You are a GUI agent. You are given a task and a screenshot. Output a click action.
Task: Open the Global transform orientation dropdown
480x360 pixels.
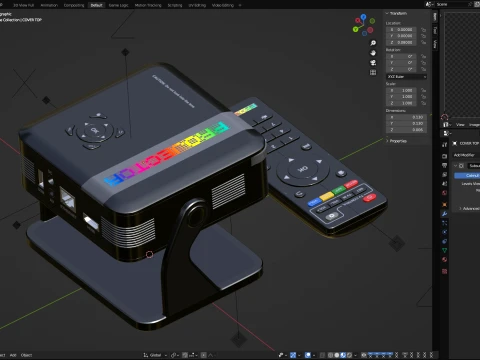155,355
